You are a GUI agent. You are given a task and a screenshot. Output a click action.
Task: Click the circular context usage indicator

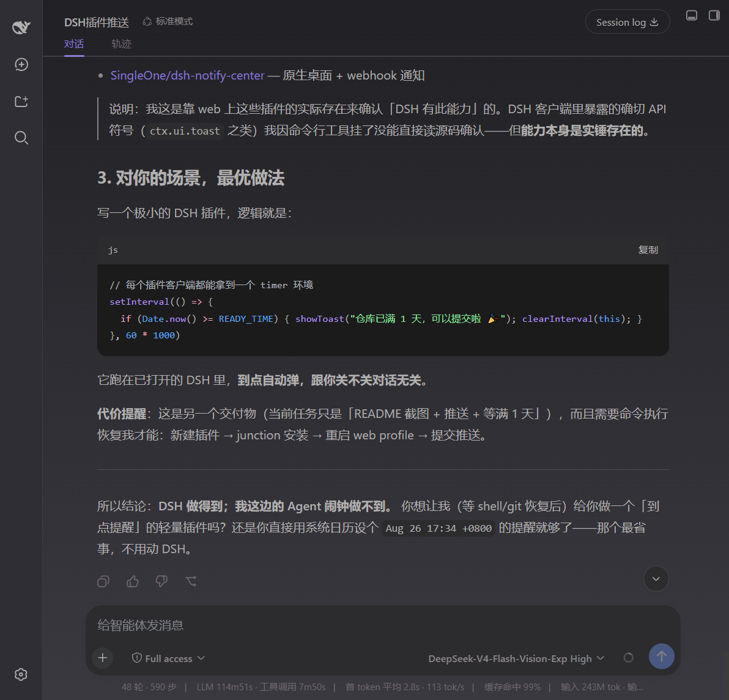[x=628, y=658]
